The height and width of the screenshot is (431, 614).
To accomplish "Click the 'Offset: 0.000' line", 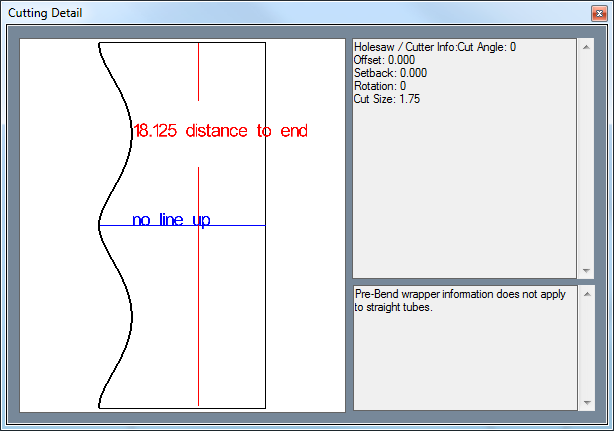I will tap(384, 60).
